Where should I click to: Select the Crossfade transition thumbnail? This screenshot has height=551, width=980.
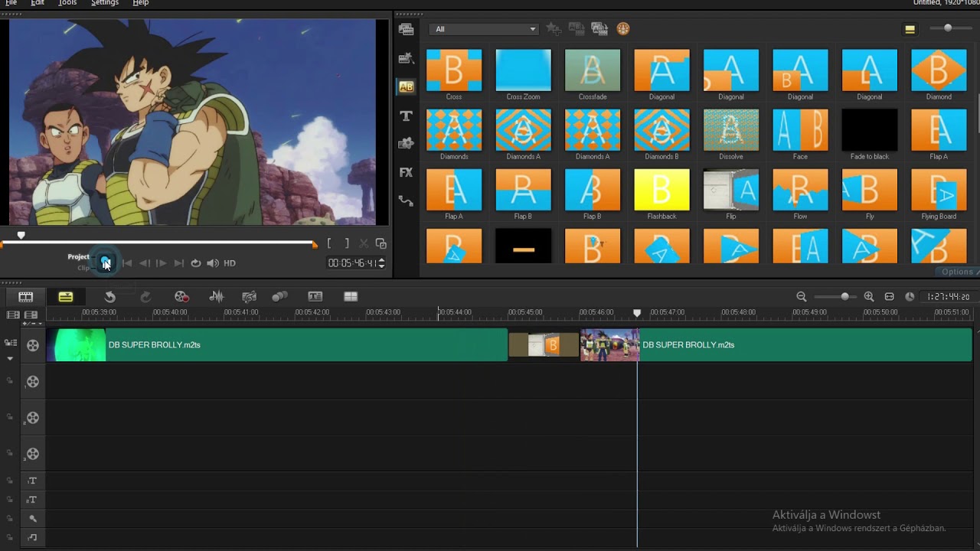pyautogui.click(x=593, y=70)
